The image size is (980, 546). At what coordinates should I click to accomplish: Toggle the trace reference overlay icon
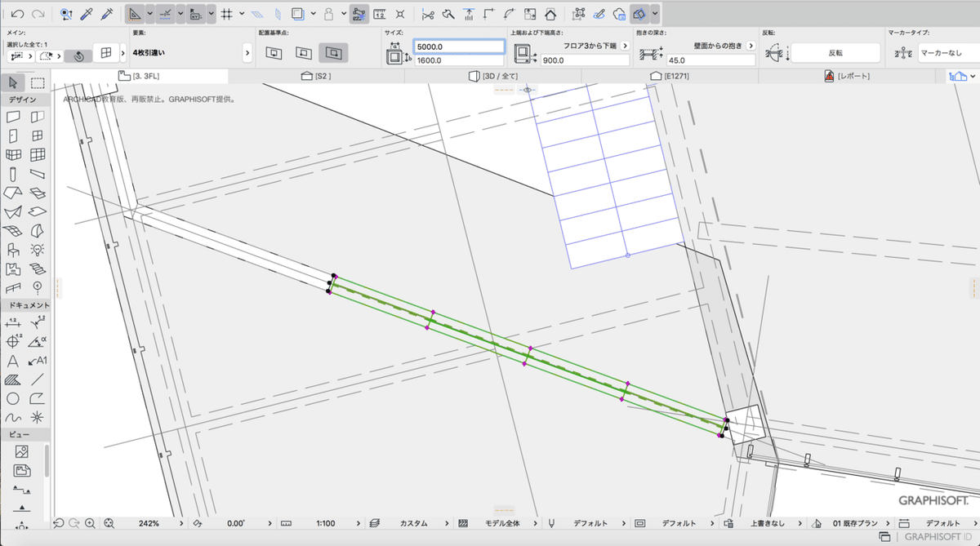(297, 14)
